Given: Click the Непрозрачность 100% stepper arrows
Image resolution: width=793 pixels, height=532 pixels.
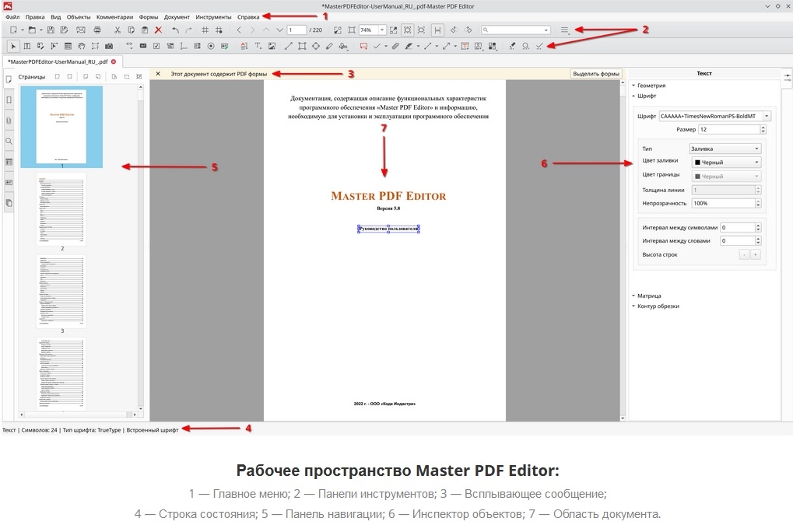Looking at the screenshot, I should click(758, 203).
